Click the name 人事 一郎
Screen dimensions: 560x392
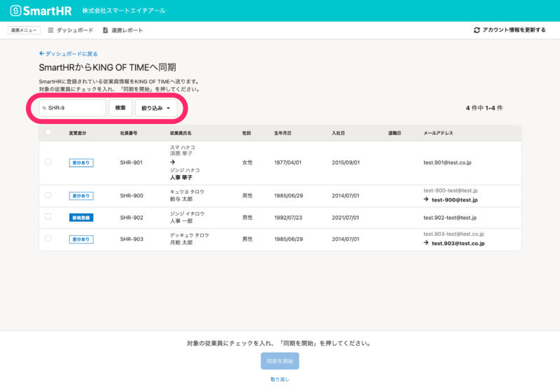tap(181, 221)
